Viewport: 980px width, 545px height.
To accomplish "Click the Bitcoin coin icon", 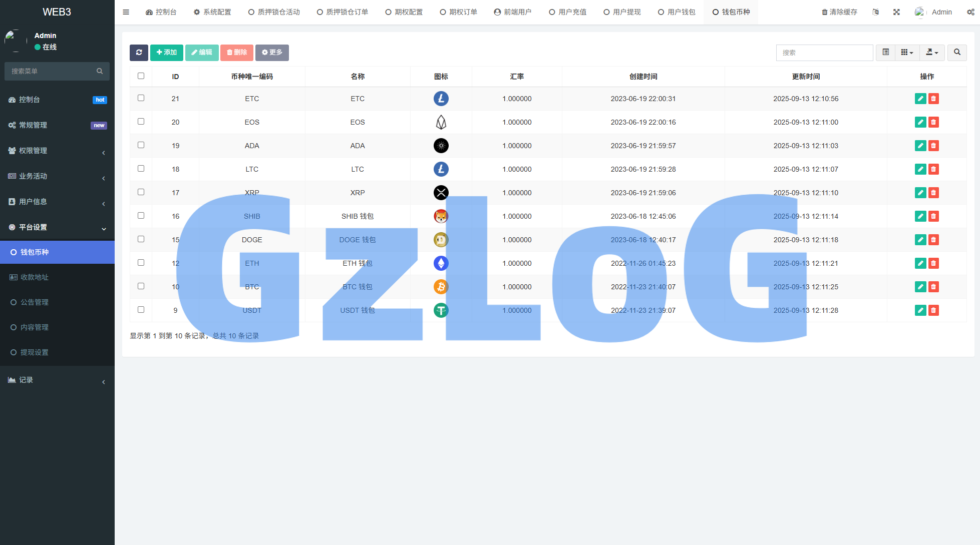I will 441,287.
